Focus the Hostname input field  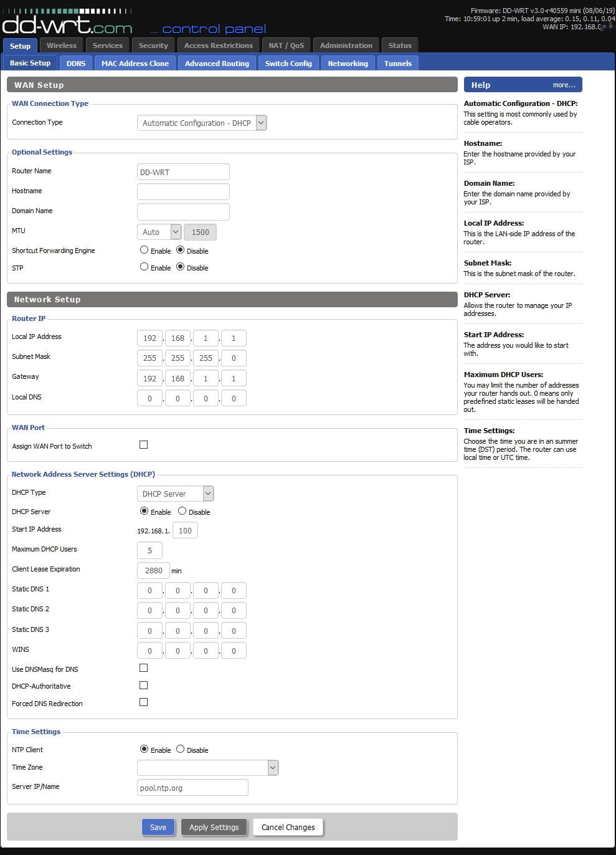point(183,191)
